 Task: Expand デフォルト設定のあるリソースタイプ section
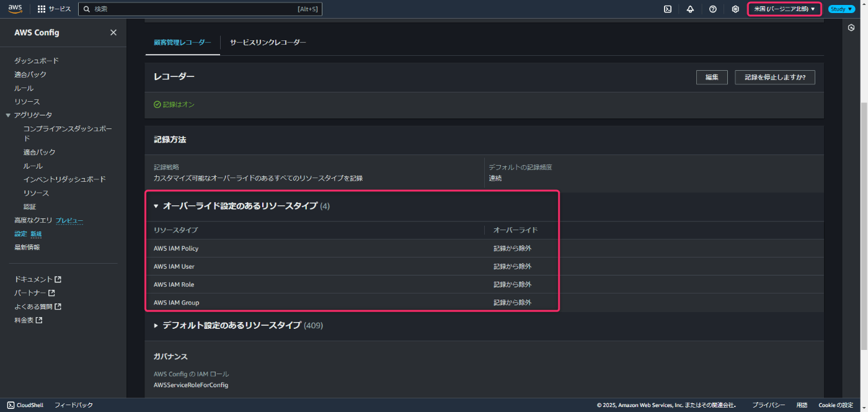coord(156,325)
